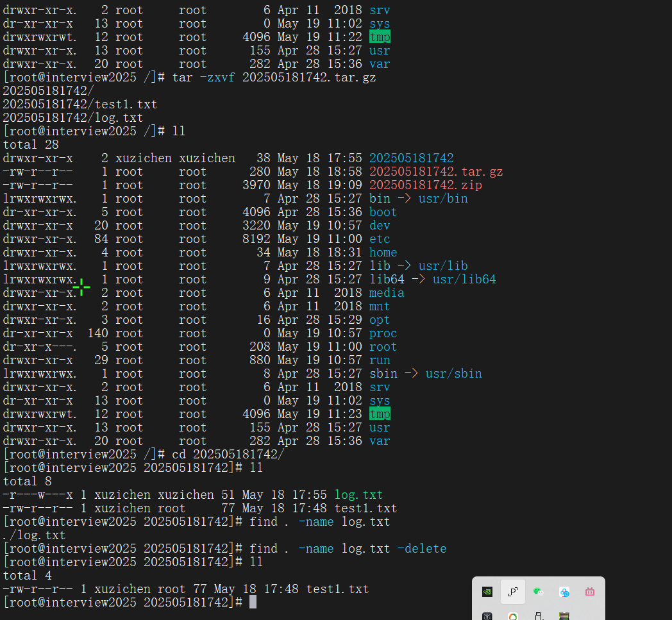Click the 'lib -> usr/lib' symlink entry

click(419, 266)
